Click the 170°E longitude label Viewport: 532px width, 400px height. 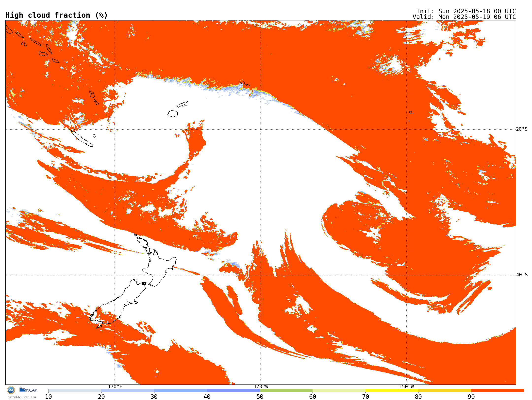click(x=115, y=386)
